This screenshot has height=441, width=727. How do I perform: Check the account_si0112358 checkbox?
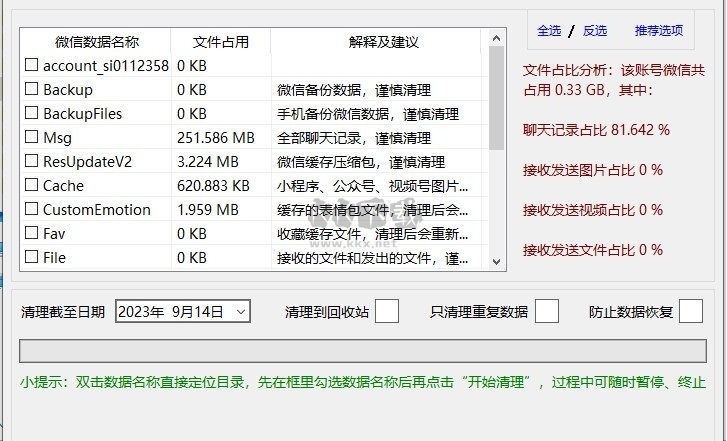pos(31,64)
